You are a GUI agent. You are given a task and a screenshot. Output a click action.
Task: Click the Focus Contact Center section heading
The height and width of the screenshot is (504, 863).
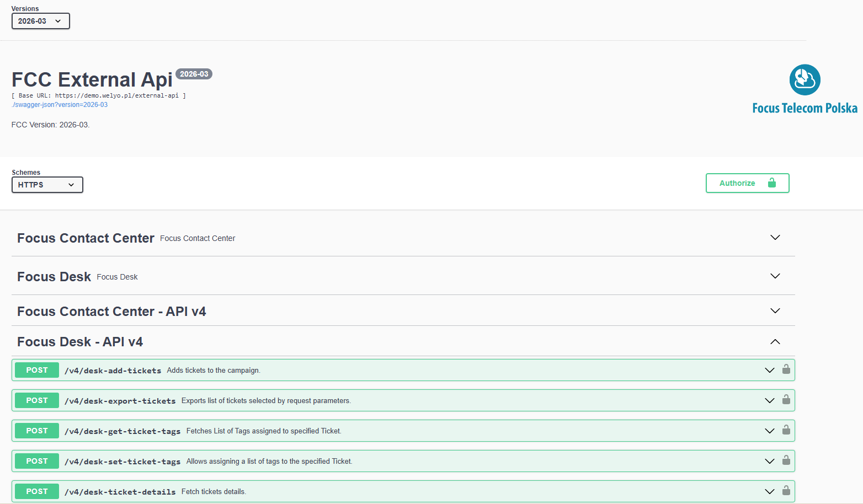coord(86,238)
